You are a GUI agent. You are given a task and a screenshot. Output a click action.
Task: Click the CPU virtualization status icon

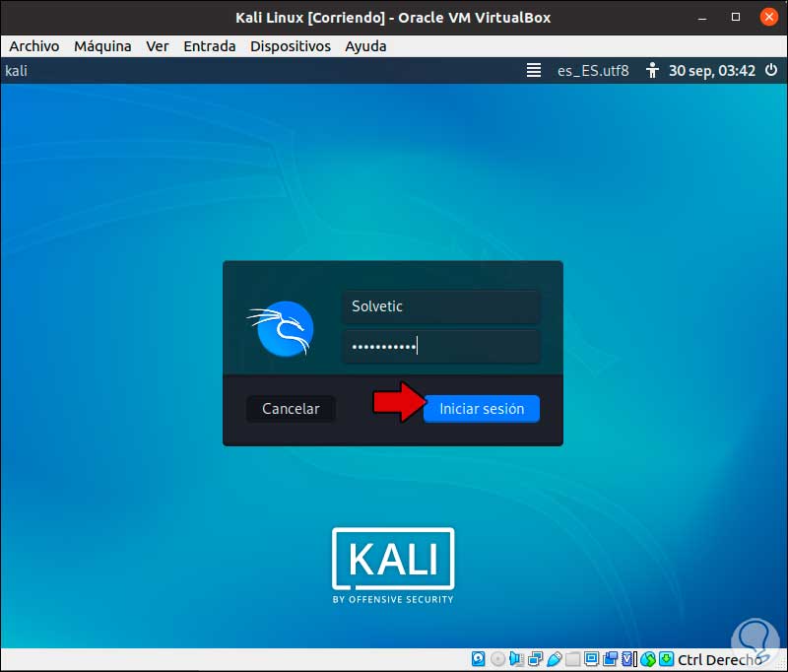pos(628,658)
